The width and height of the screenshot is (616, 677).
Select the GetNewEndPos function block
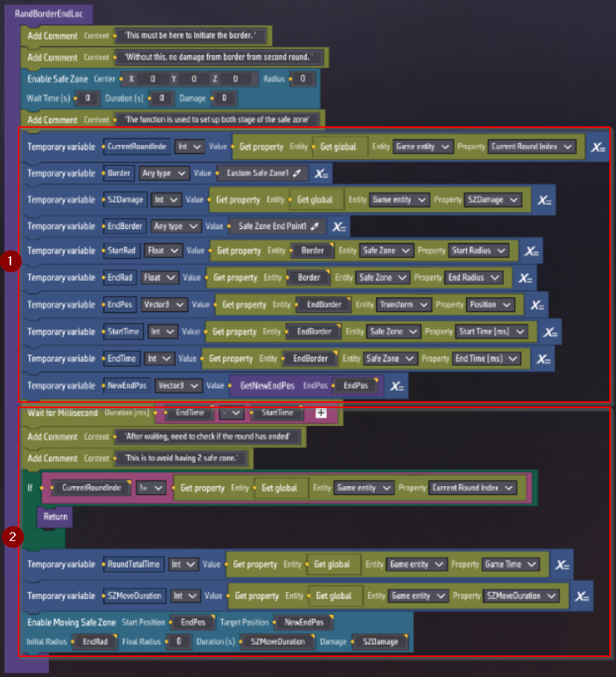(267, 386)
